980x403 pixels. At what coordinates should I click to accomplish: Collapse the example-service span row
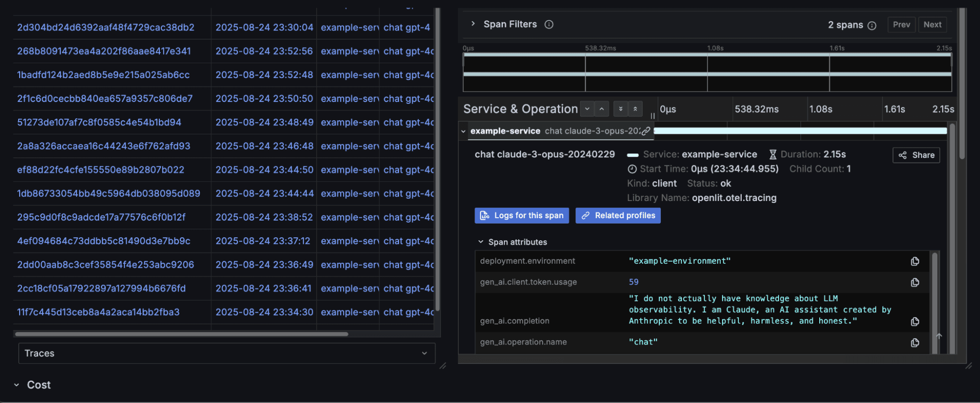[463, 131]
